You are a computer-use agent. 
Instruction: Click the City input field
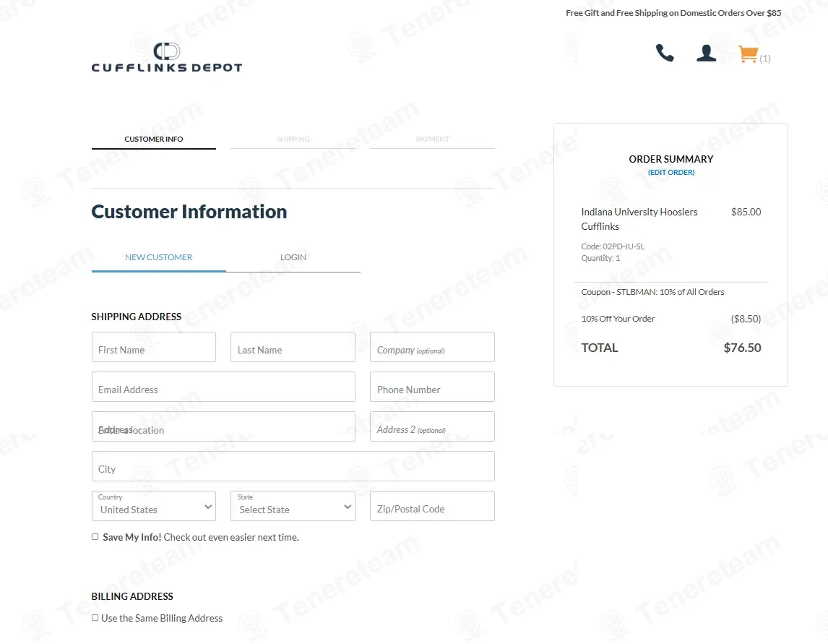(293, 466)
